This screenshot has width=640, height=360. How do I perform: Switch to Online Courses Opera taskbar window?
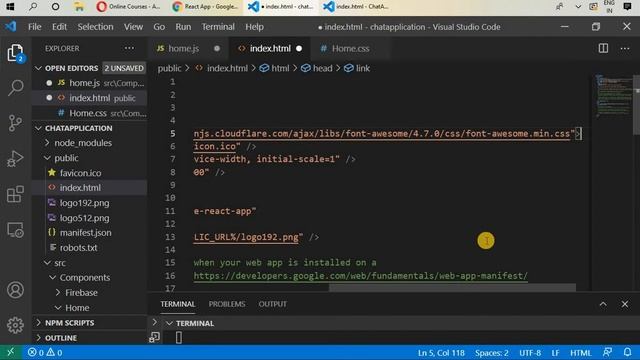(x=129, y=7)
